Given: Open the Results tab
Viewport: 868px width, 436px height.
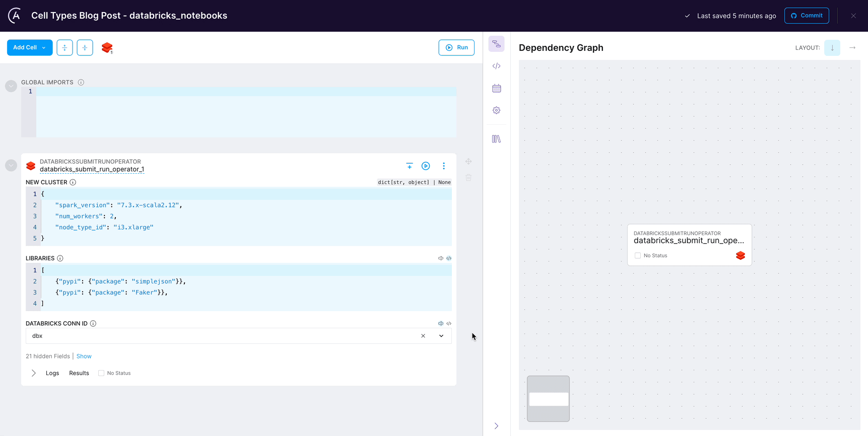Looking at the screenshot, I should point(79,373).
